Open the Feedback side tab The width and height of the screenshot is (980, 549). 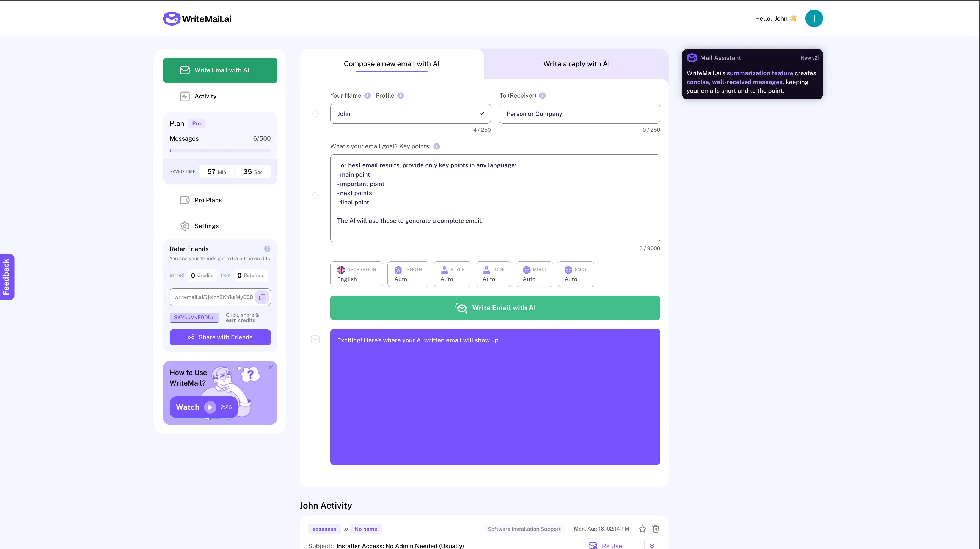pyautogui.click(x=7, y=277)
